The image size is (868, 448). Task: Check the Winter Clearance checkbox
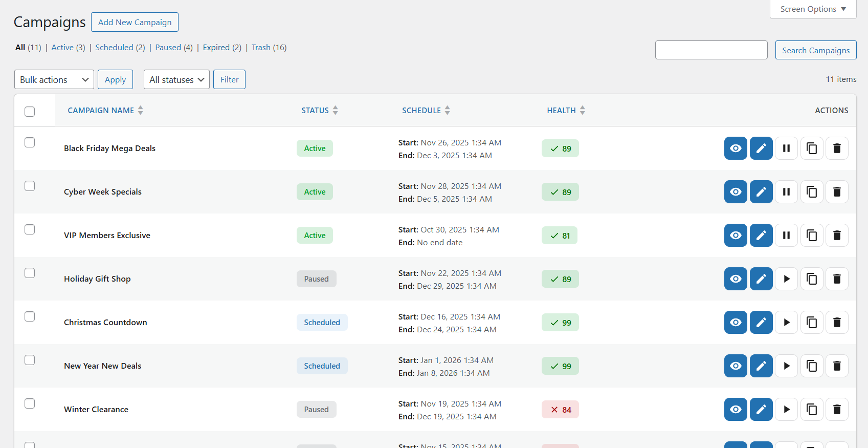pos(30,403)
